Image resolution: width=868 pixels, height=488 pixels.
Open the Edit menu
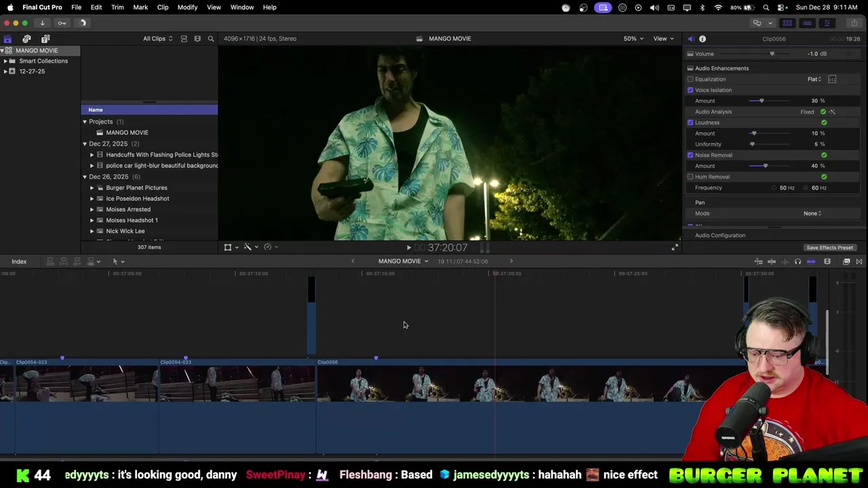point(96,7)
